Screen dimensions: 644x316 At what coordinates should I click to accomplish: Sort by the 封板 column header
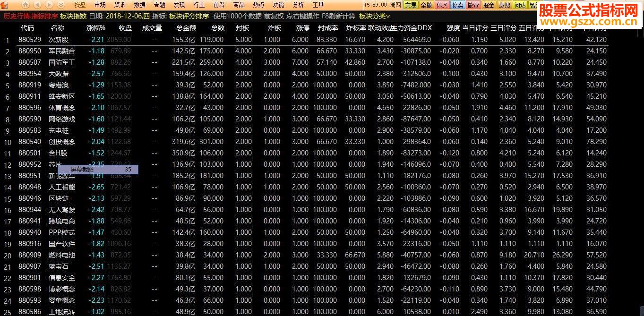pos(243,28)
